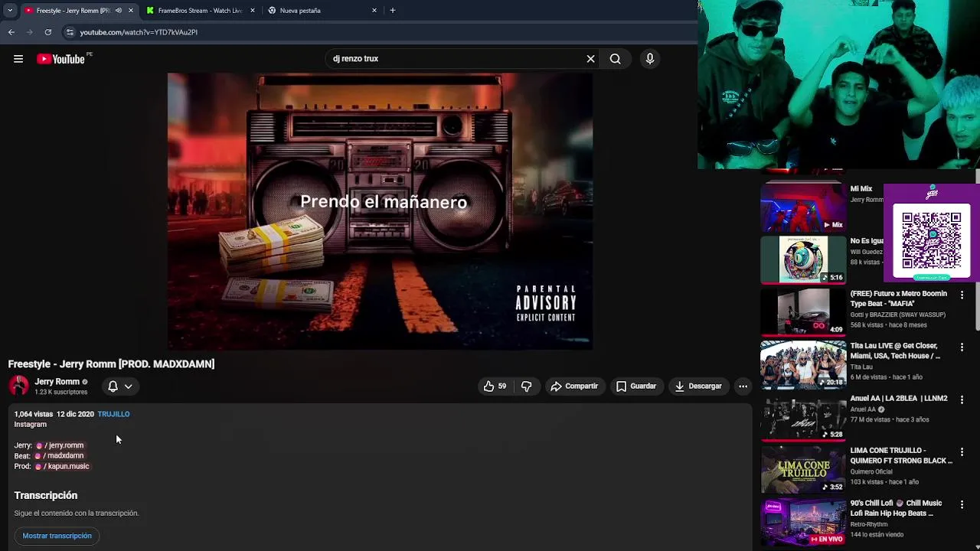Switch to the Nueva pestaña tab
Screen dimensions: 980x551
coord(323,11)
